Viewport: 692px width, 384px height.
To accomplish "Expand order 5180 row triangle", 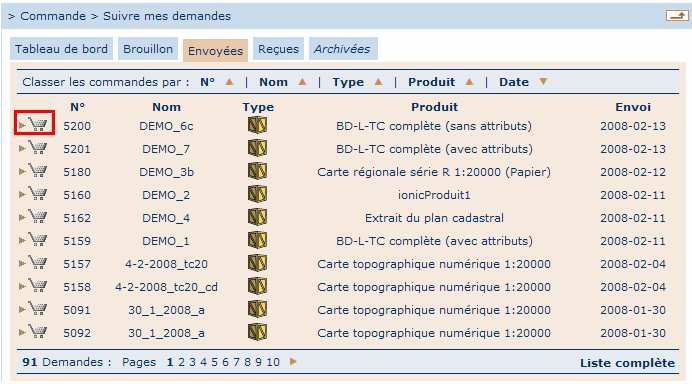I will [22, 171].
